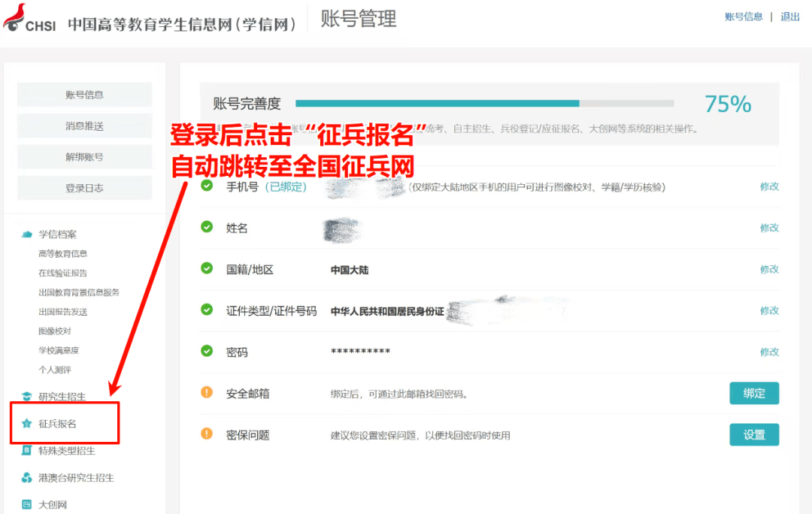This screenshot has width=812, height=514.
Task: Click the 设置 button for 密保问题
Action: (754, 434)
